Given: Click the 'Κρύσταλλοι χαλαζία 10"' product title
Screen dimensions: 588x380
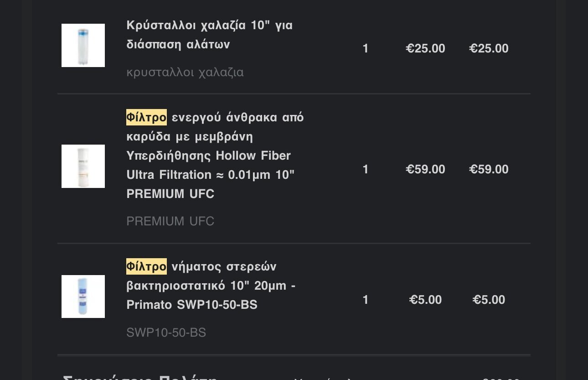Looking at the screenshot, I should tap(210, 35).
